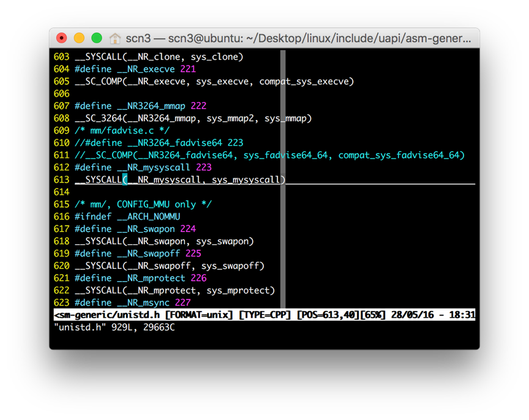
Task: Click commented //#define __NR3264_fadvise64 223
Action: [159, 143]
